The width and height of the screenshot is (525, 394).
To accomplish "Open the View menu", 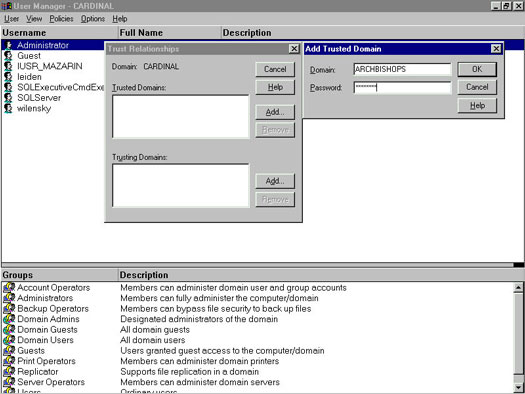I will pyautogui.click(x=34, y=19).
